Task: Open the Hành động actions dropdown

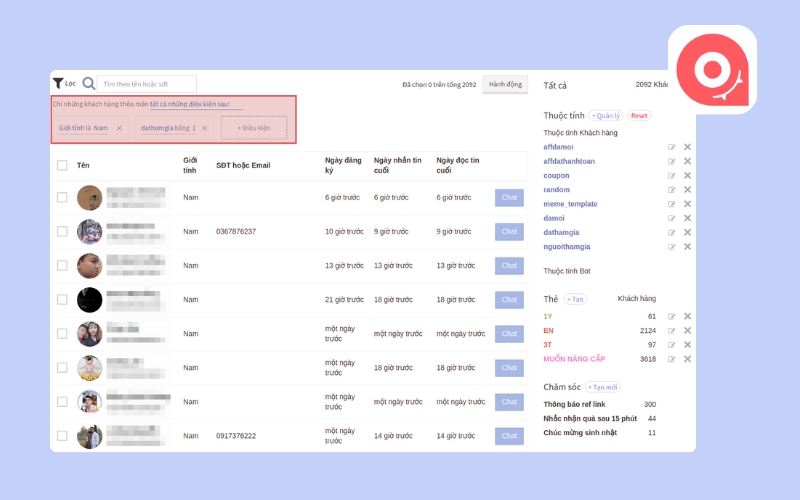Action: 504,85
